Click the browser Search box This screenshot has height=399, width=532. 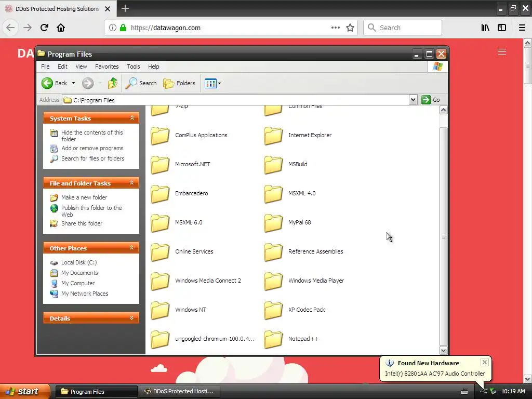pyautogui.click(x=403, y=28)
